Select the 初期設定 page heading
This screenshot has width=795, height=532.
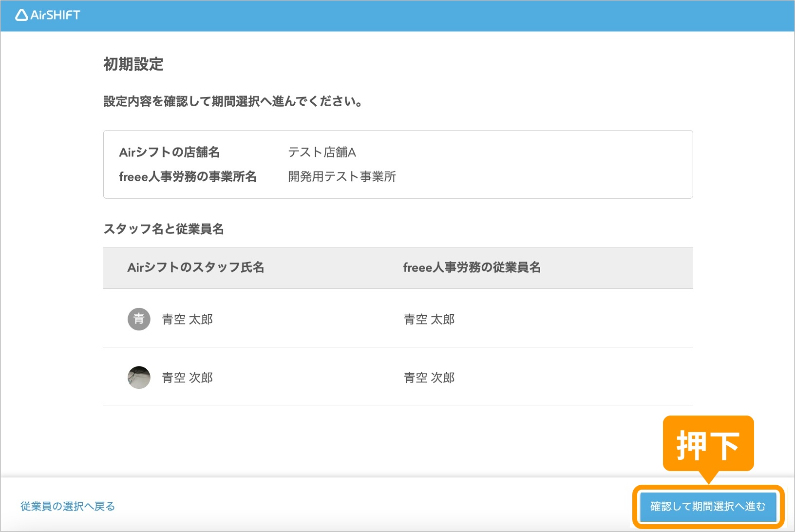tap(133, 64)
